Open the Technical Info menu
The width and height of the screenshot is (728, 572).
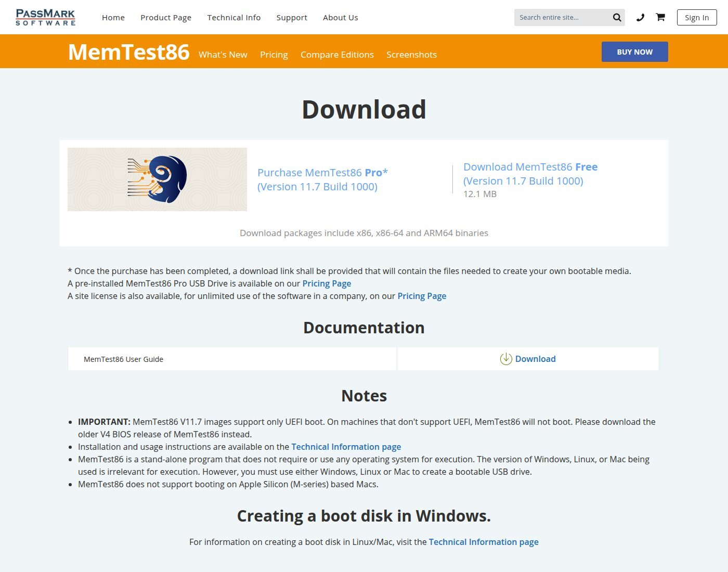234,17
